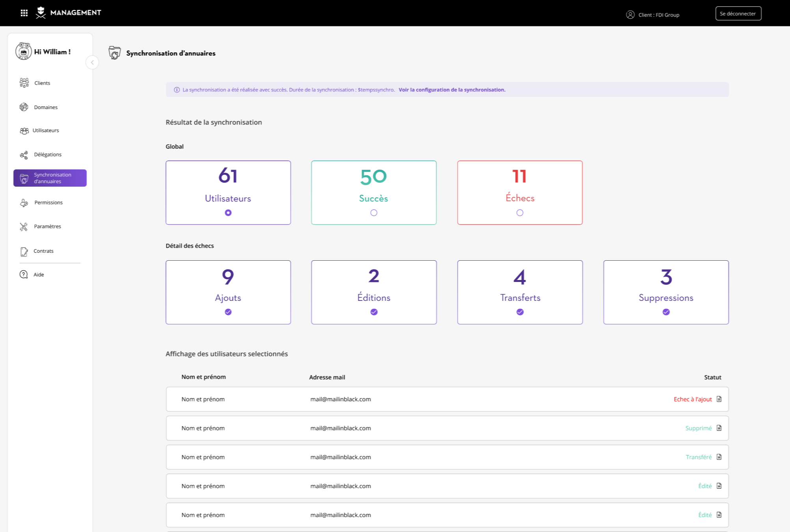Collapse the sidebar with chevron arrow
The height and width of the screenshot is (532, 790).
(x=92, y=62)
